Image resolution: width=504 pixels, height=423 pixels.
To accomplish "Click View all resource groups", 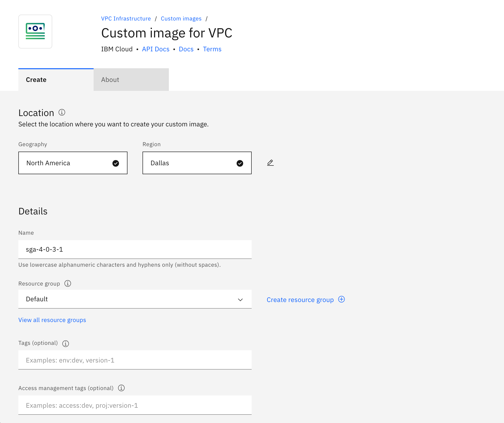I will click(x=52, y=320).
